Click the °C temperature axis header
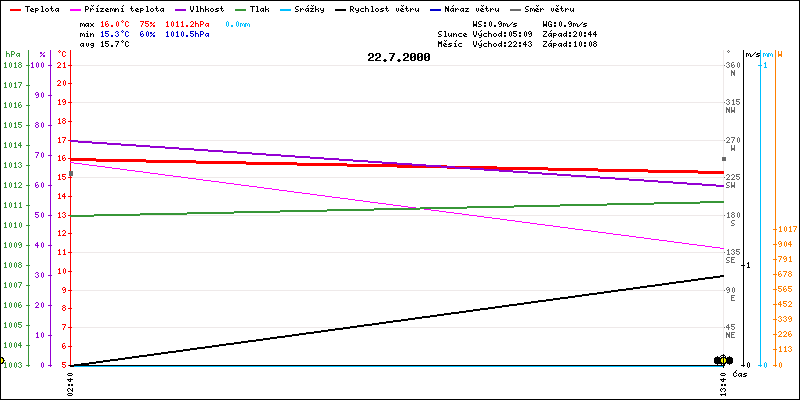800x400 pixels. [x=64, y=54]
